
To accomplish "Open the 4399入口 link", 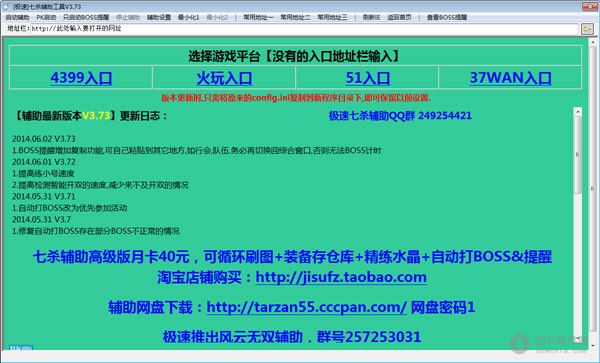I will click(x=81, y=78).
